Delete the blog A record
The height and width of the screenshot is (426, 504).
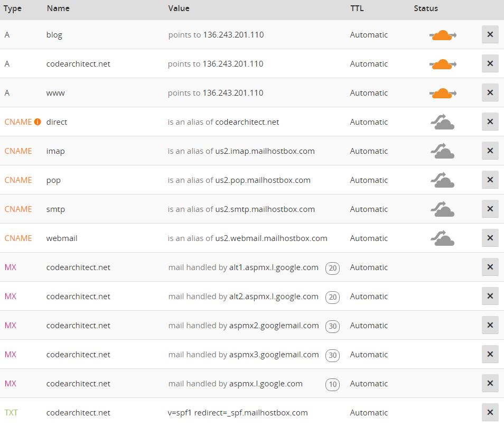coord(490,34)
